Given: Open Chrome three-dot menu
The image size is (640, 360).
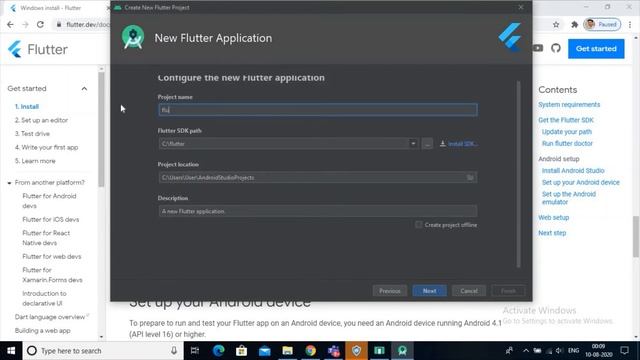Looking at the screenshot, I should [630, 24].
